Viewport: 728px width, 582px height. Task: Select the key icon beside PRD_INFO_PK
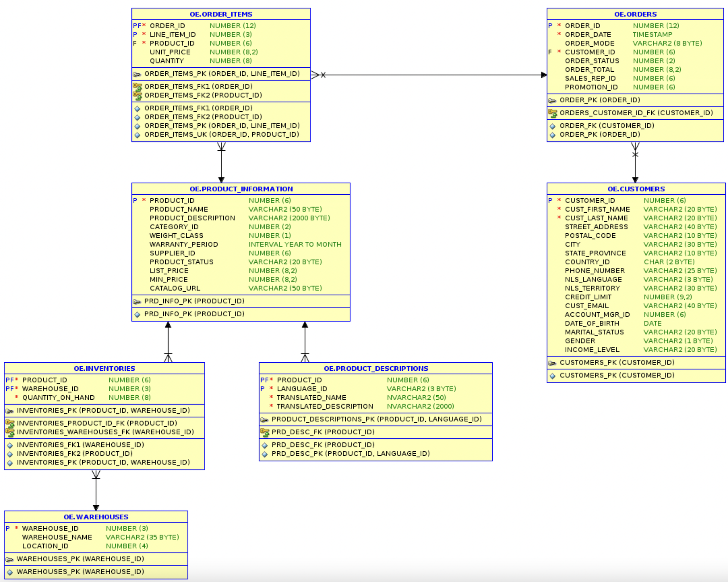pyautogui.click(x=137, y=301)
